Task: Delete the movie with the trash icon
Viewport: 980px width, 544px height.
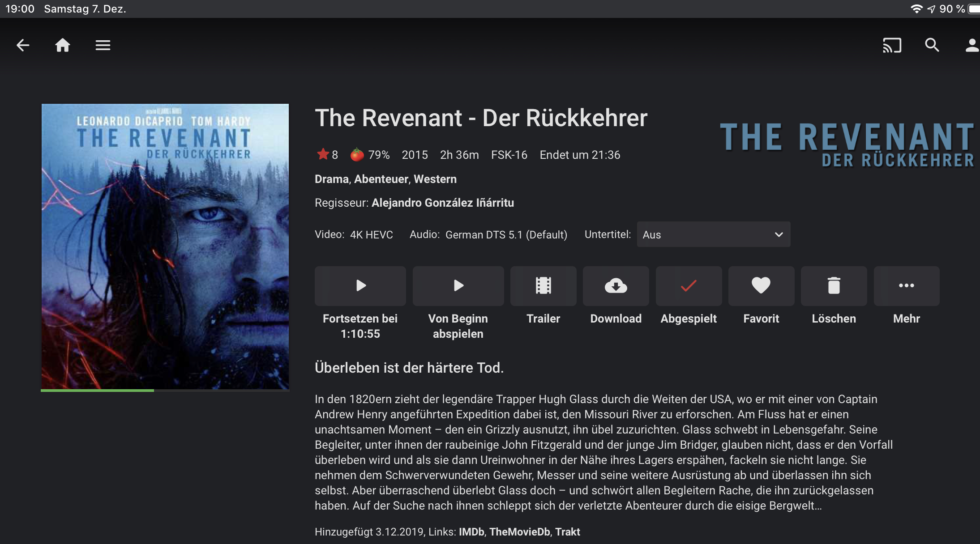Action: pos(834,286)
